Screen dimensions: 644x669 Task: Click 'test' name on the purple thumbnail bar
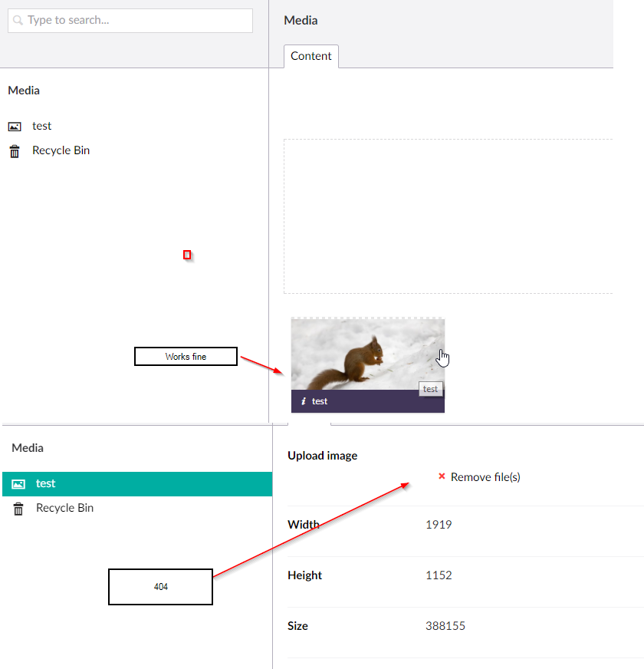(x=320, y=401)
